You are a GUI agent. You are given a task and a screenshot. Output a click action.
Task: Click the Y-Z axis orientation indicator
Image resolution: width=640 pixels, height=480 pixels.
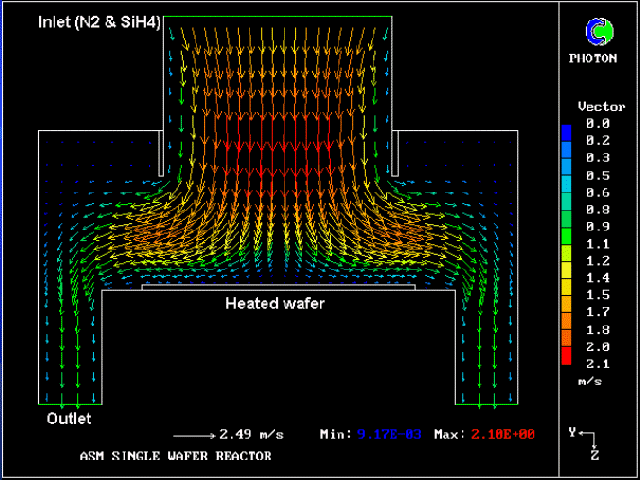588,442
